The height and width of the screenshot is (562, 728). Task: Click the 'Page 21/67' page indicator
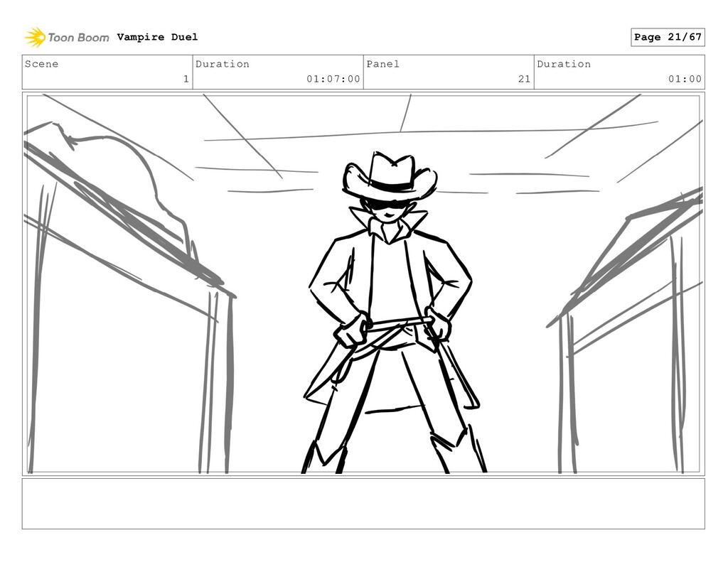click(x=668, y=37)
